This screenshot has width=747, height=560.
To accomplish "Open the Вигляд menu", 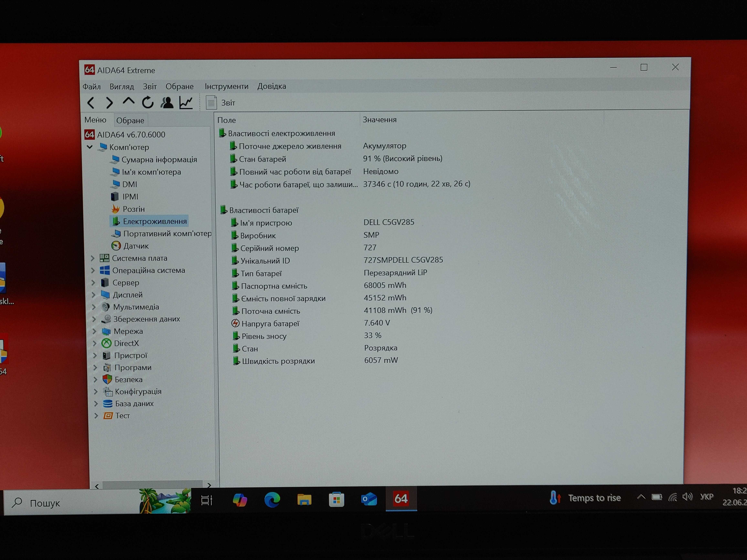I will (x=122, y=87).
